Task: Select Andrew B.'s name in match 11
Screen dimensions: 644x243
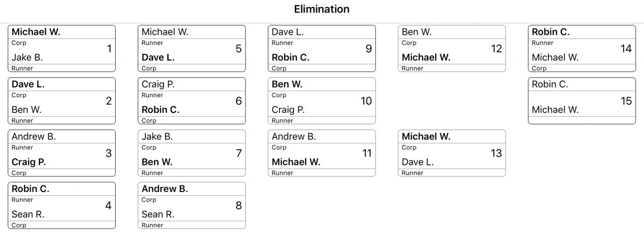Action: tap(294, 137)
